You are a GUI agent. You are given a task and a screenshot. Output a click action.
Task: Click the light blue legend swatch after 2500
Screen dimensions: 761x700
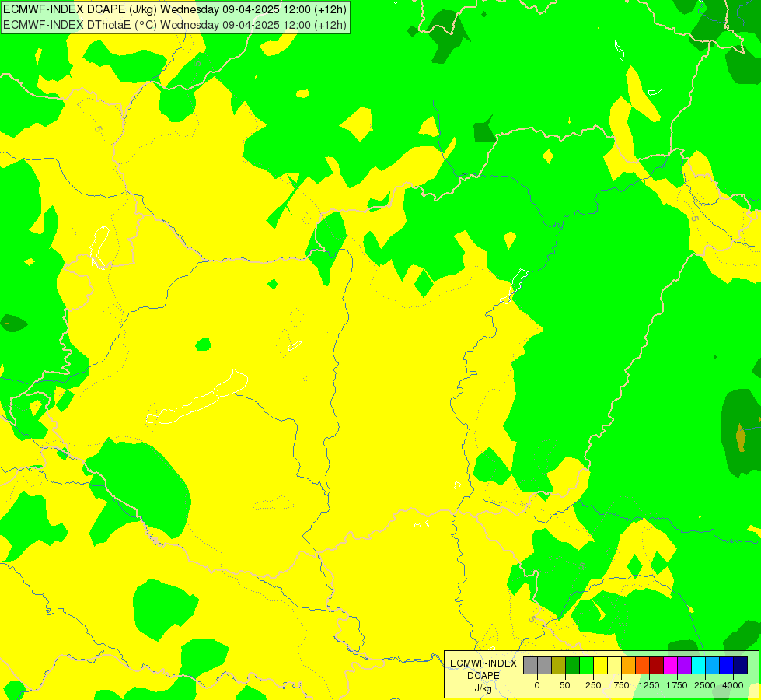pyautogui.click(x=713, y=666)
